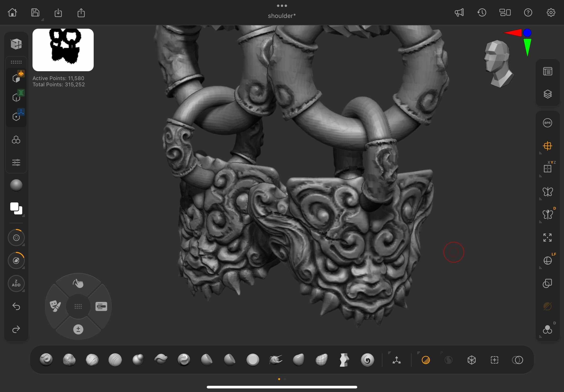The image size is (564, 392).
Task: Open the Subtools layers stack icon
Action: click(548, 94)
